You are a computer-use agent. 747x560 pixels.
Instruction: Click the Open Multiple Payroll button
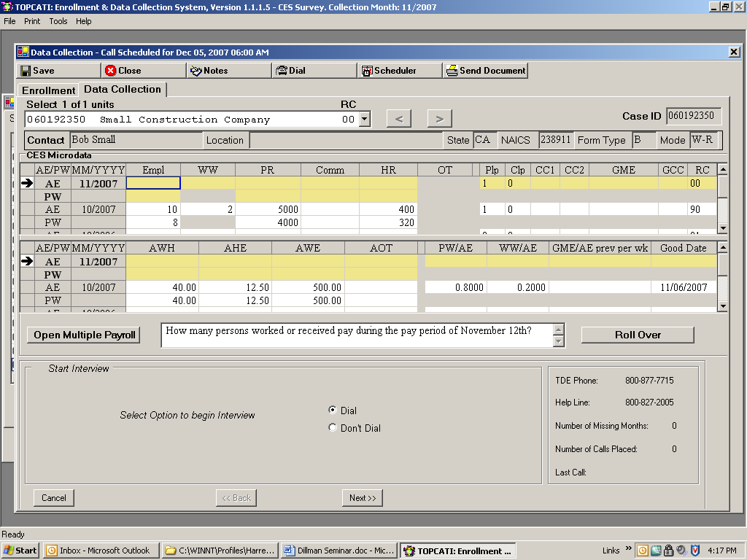click(x=85, y=335)
